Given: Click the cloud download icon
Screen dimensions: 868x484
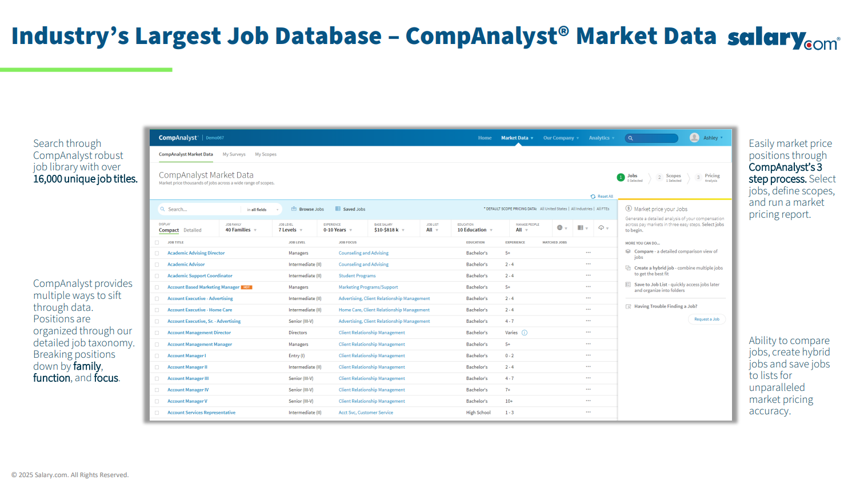Looking at the screenshot, I should (601, 227).
